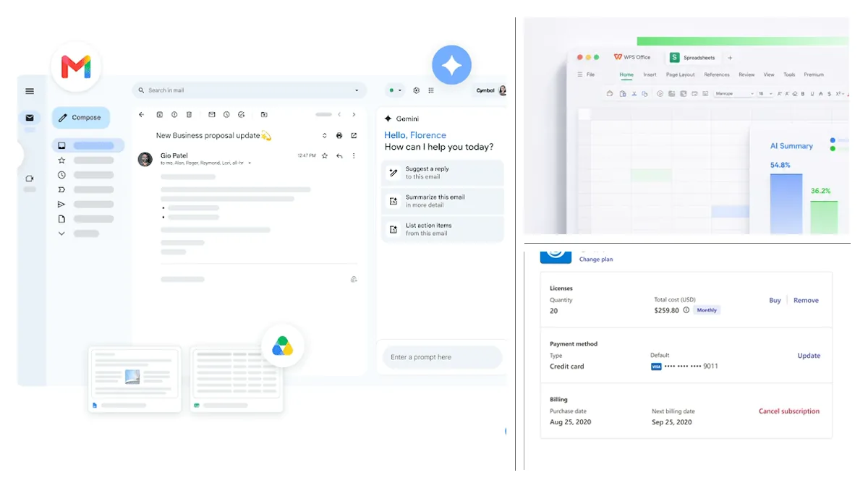This screenshot has height=488, width=868.
Task: Open the three-dot more menu on message
Action: coord(354,155)
